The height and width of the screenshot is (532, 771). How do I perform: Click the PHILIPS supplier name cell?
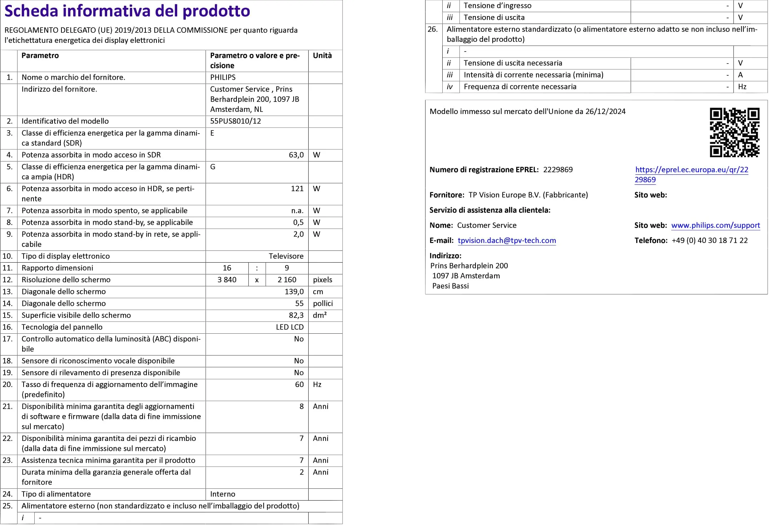[223, 78]
